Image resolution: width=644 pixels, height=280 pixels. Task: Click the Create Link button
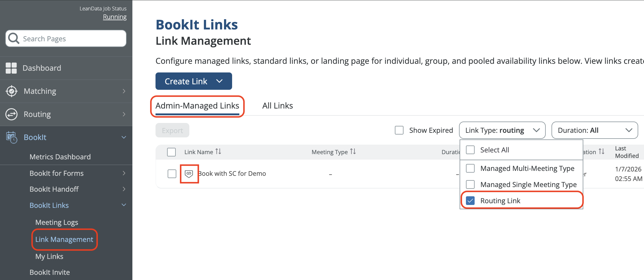pyautogui.click(x=193, y=81)
